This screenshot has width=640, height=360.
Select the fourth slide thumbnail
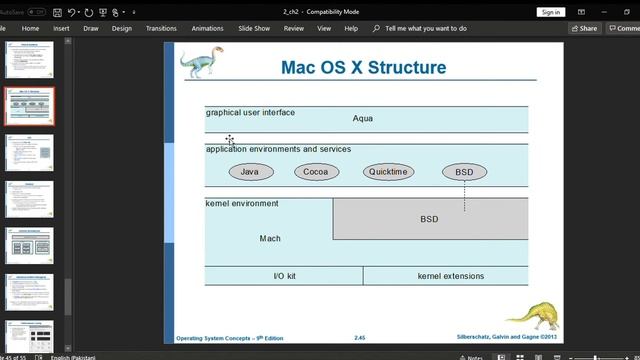pos(29,199)
